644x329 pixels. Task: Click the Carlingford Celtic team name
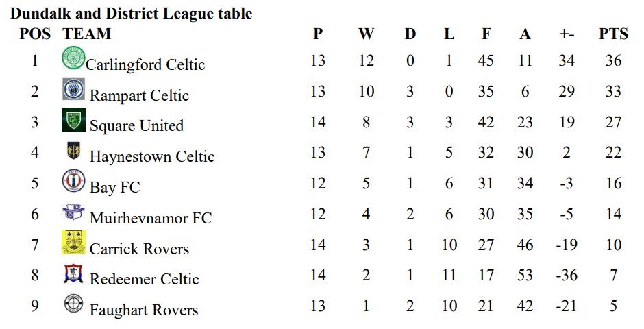(x=145, y=65)
